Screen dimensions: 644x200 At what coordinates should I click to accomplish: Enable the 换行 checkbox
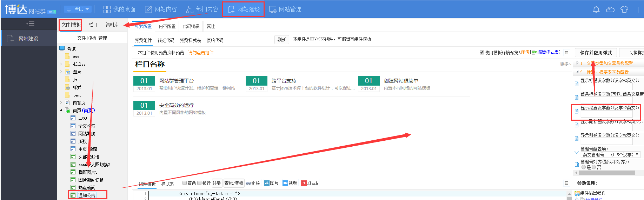click(x=199, y=183)
